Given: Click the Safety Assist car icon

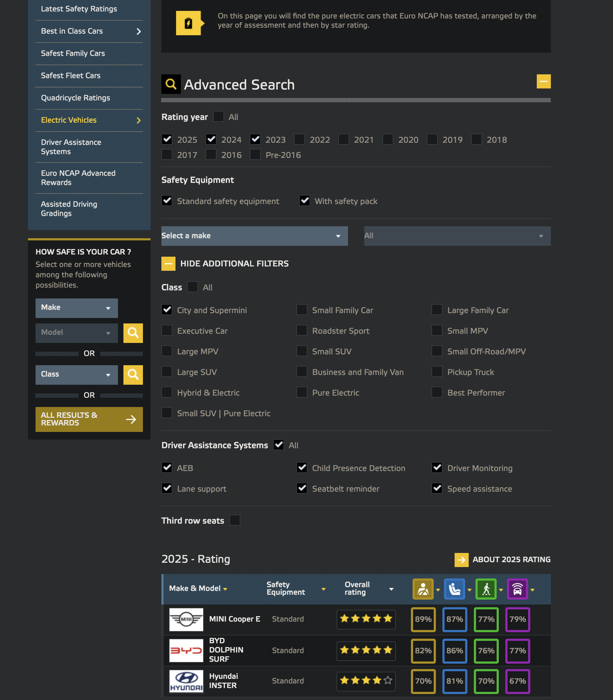Looking at the screenshot, I should tap(517, 589).
